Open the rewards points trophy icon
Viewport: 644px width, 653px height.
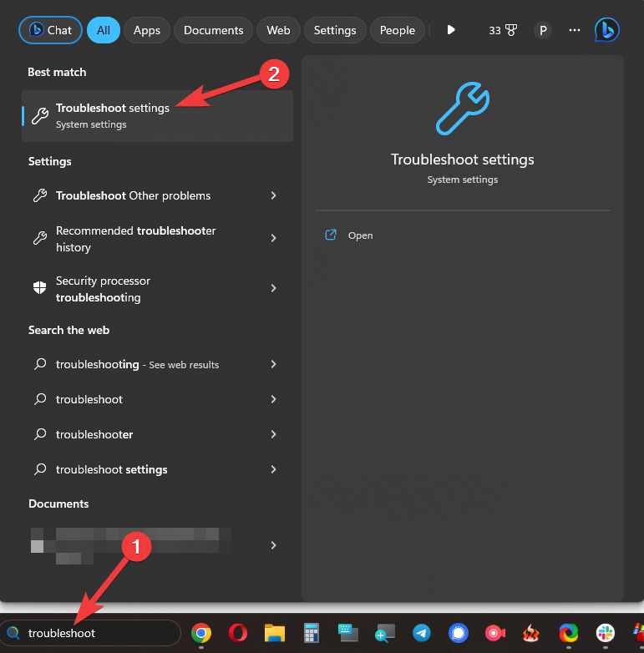[x=503, y=30]
